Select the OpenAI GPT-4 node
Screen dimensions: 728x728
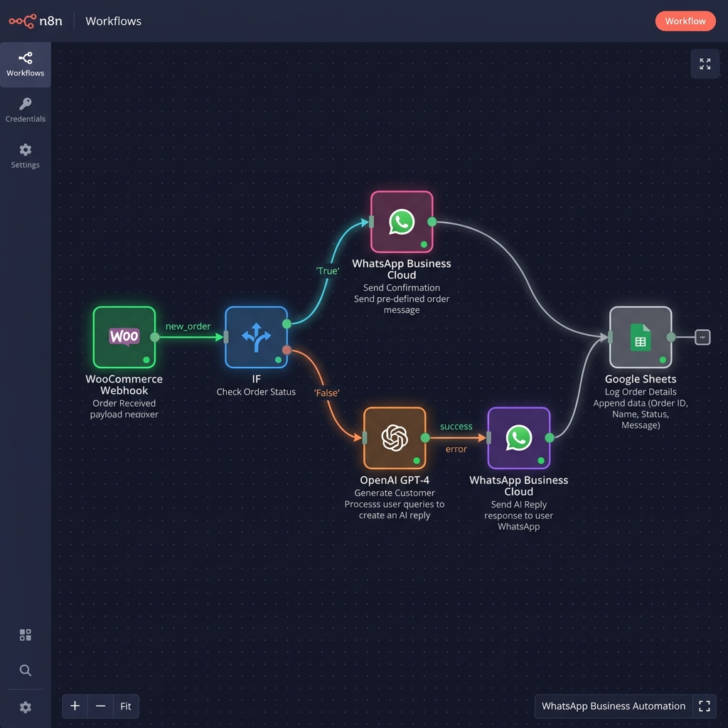395,438
